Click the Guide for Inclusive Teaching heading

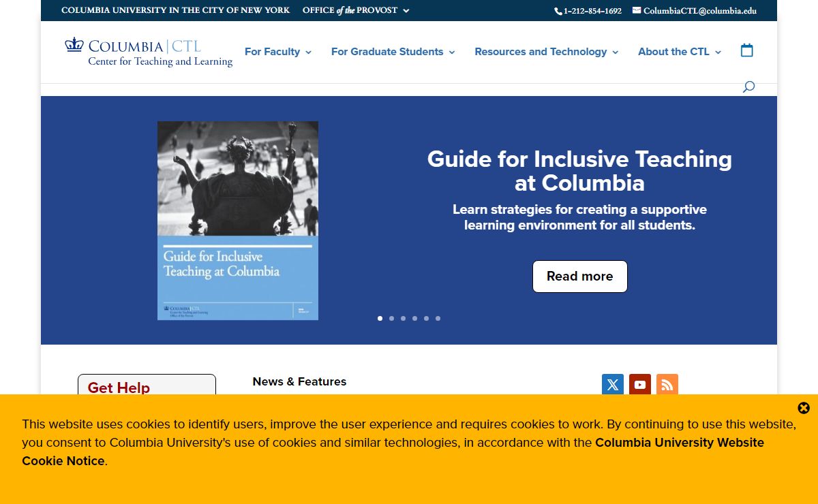pos(579,171)
